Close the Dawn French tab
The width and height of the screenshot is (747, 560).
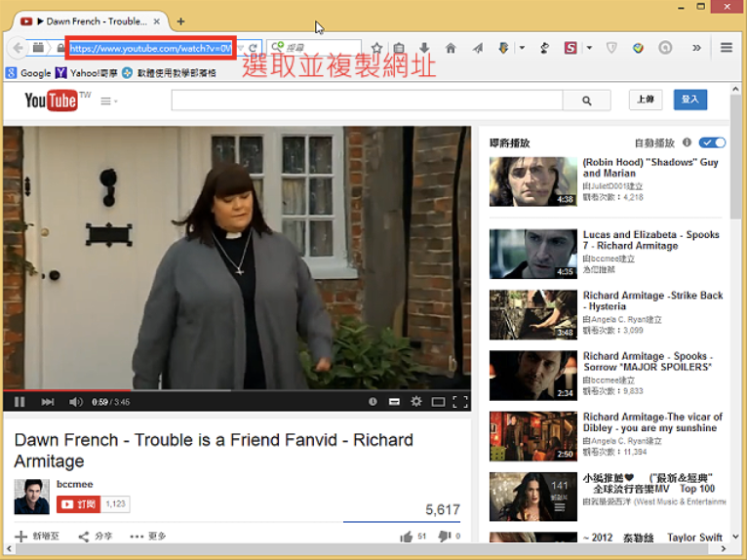click(x=156, y=21)
